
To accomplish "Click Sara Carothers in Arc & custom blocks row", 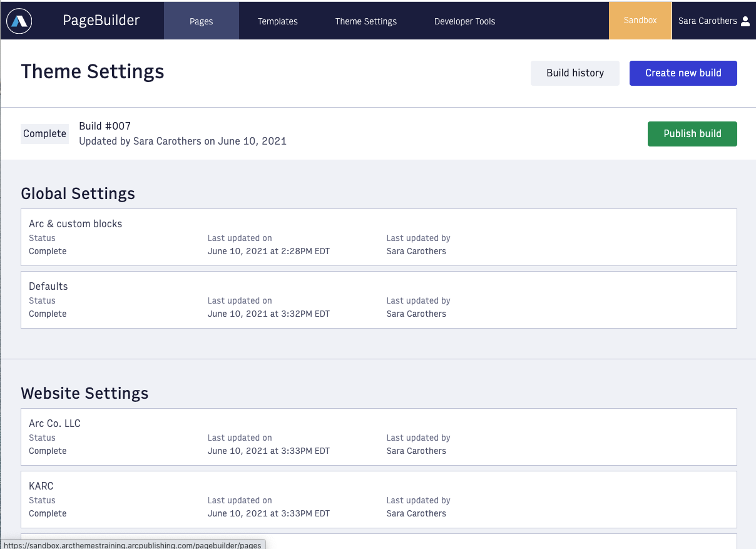I will click(x=416, y=251).
